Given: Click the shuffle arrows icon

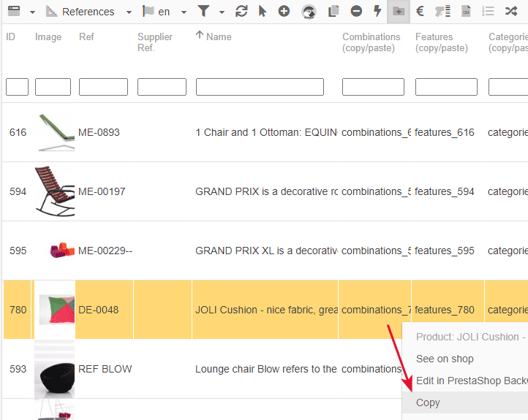Looking at the screenshot, I should coord(511,12).
